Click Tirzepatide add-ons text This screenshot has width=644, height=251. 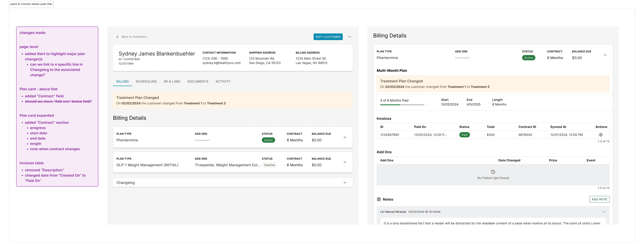pyautogui.click(x=227, y=165)
